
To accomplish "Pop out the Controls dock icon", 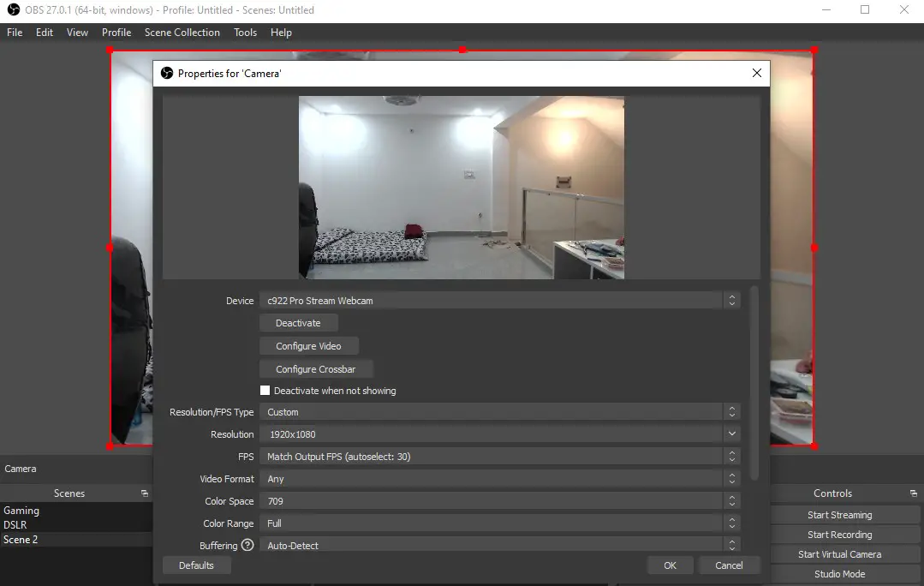I will 914,493.
